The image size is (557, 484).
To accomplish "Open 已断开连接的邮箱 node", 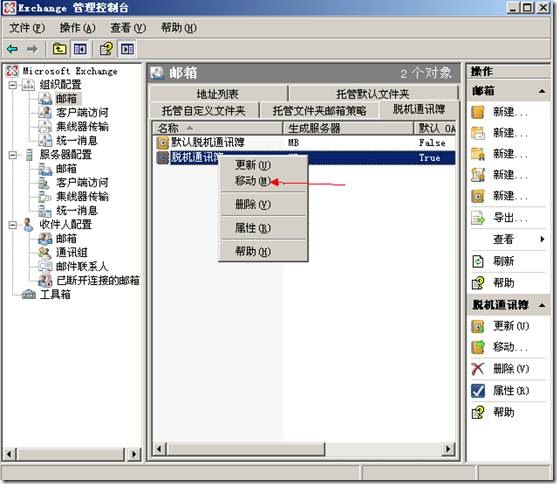I will click(x=98, y=280).
